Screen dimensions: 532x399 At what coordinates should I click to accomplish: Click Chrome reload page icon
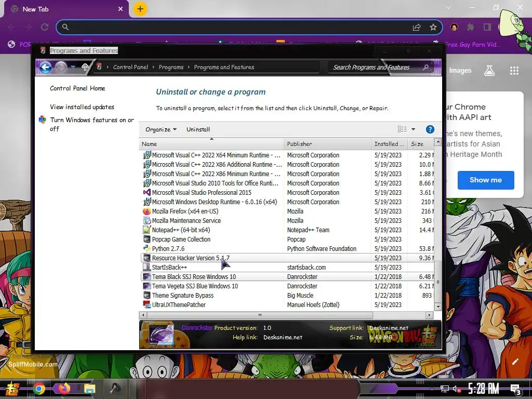click(45, 27)
